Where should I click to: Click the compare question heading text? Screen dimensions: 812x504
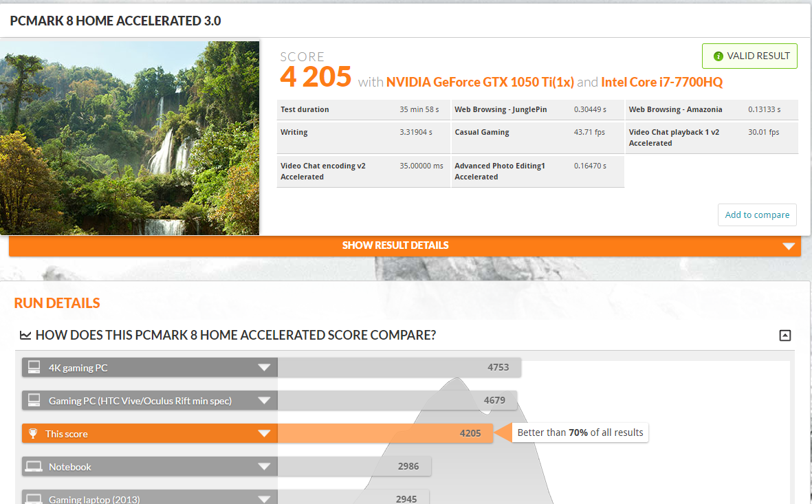[236, 335]
